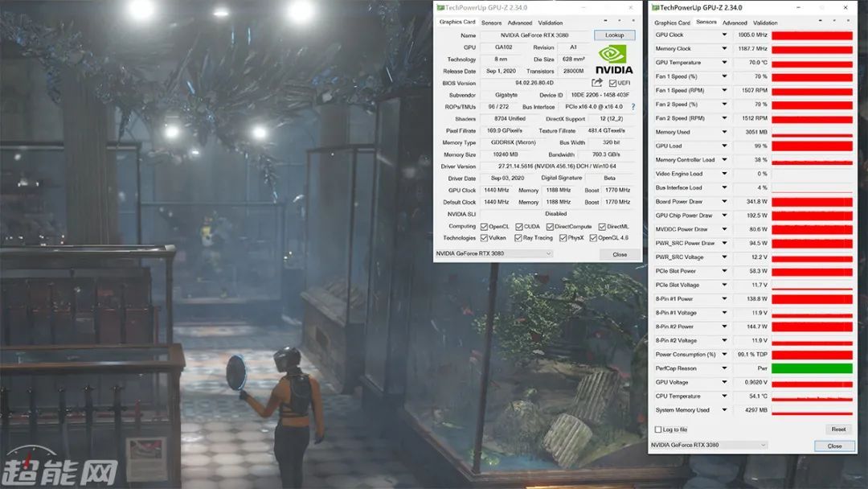Image resolution: width=868 pixels, height=489 pixels.
Task: Click Close button in Sensors window
Action: click(834, 446)
